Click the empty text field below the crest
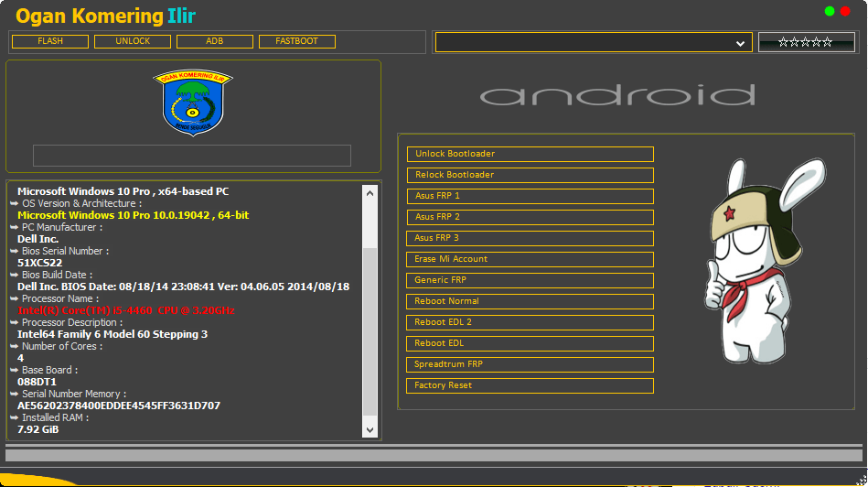 192,156
